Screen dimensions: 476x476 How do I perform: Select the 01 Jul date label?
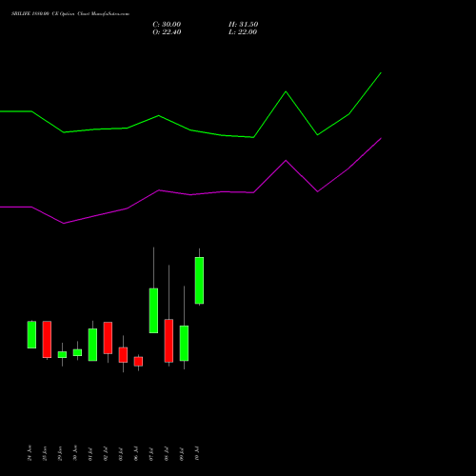[90, 453]
